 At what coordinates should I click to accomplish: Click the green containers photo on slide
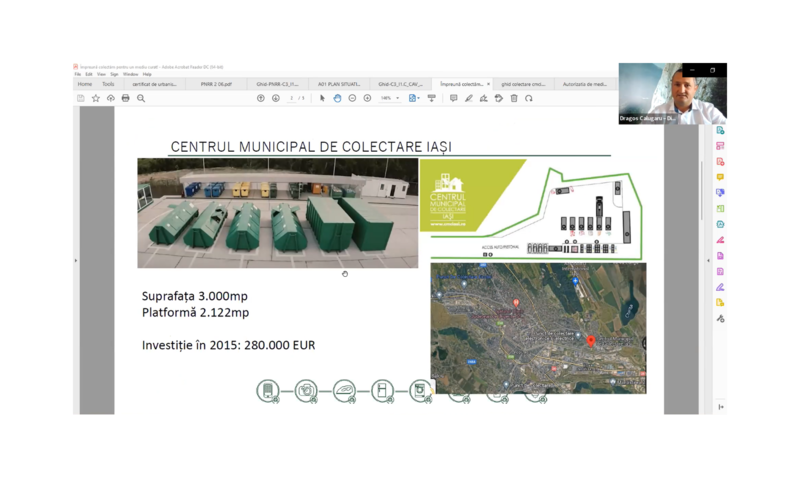point(278,213)
